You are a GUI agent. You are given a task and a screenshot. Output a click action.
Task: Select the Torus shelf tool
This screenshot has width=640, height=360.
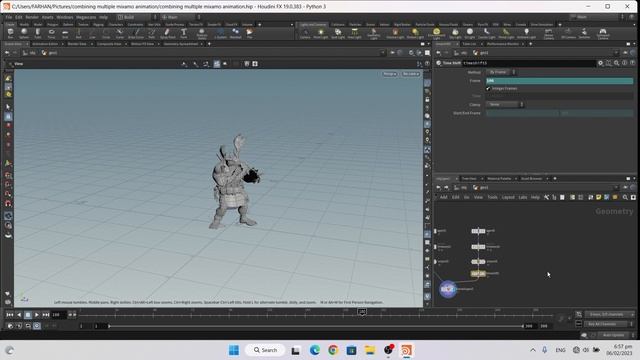[51, 33]
